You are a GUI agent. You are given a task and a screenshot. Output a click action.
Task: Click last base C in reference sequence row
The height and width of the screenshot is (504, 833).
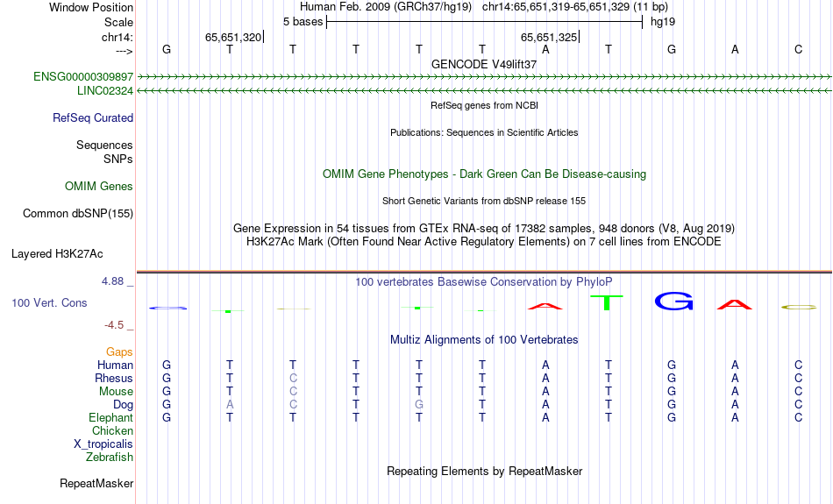click(798, 49)
